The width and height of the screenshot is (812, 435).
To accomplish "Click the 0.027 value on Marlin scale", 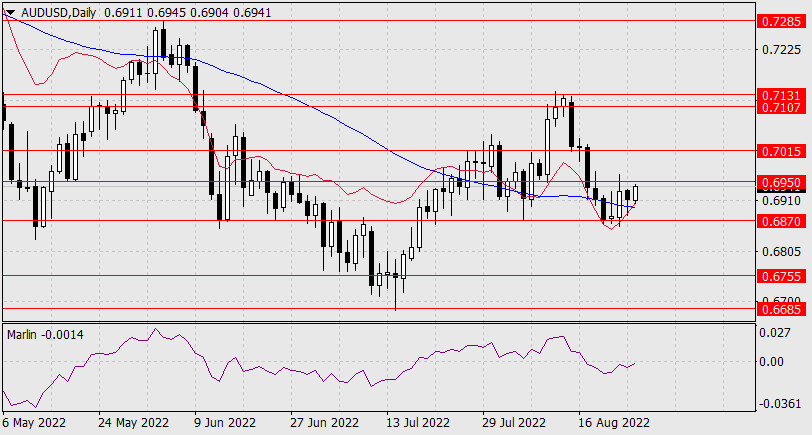I will click(772, 333).
